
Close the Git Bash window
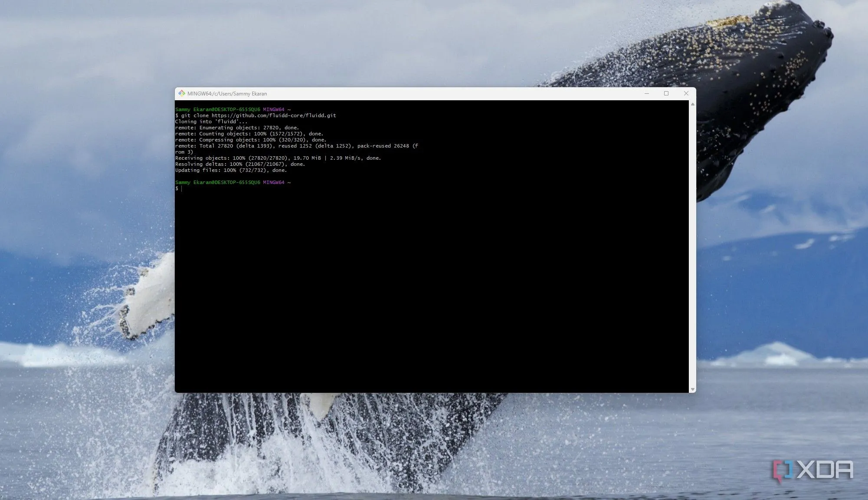point(686,93)
